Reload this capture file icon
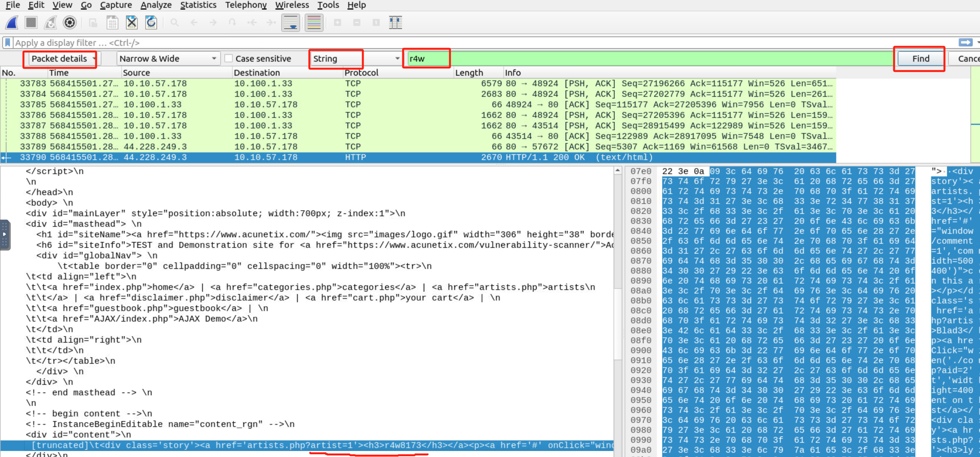The image size is (980, 457). [x=151, y=23]
